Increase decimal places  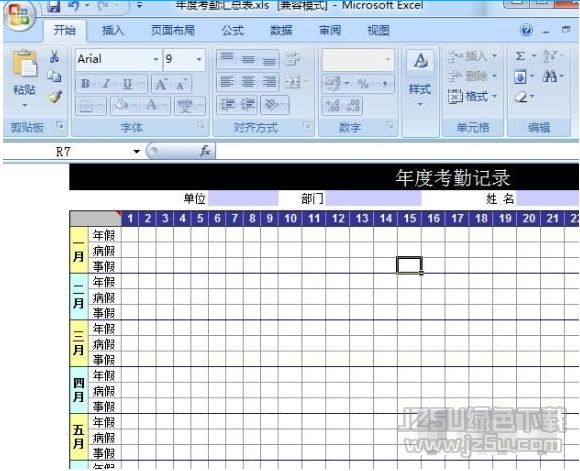pos(333,105)
